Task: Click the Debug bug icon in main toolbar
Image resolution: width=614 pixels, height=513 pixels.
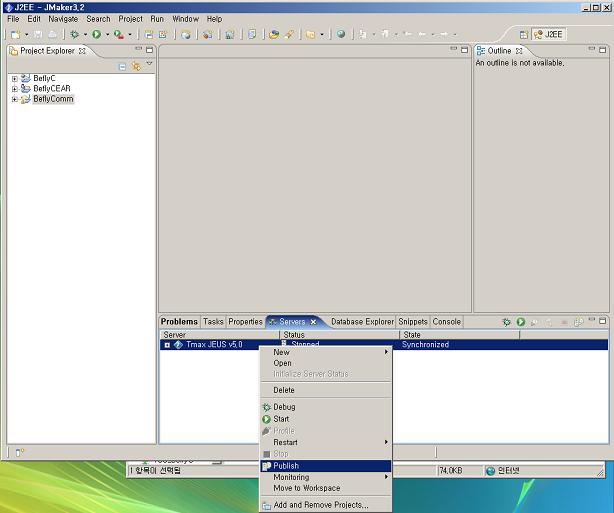Action: tap(73, 34)
